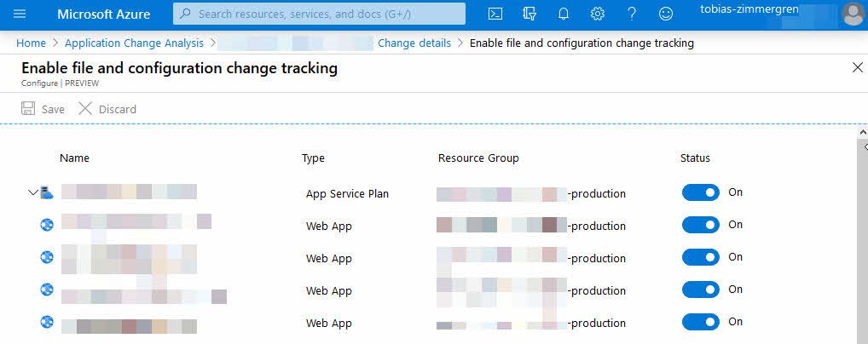
Task: Click the Help question mark icon
Action: [632, 14]
